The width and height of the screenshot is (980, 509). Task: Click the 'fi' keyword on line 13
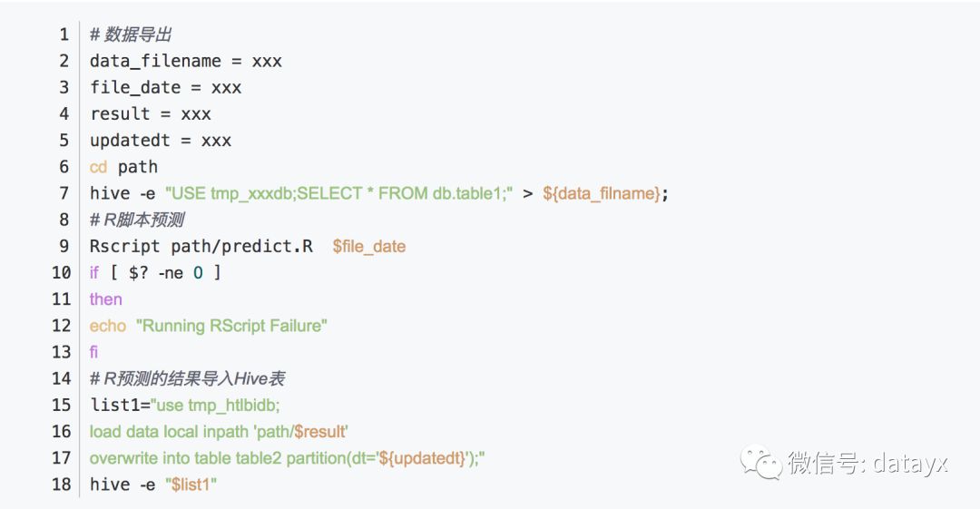pyautogui.click(x=93, y=352)
